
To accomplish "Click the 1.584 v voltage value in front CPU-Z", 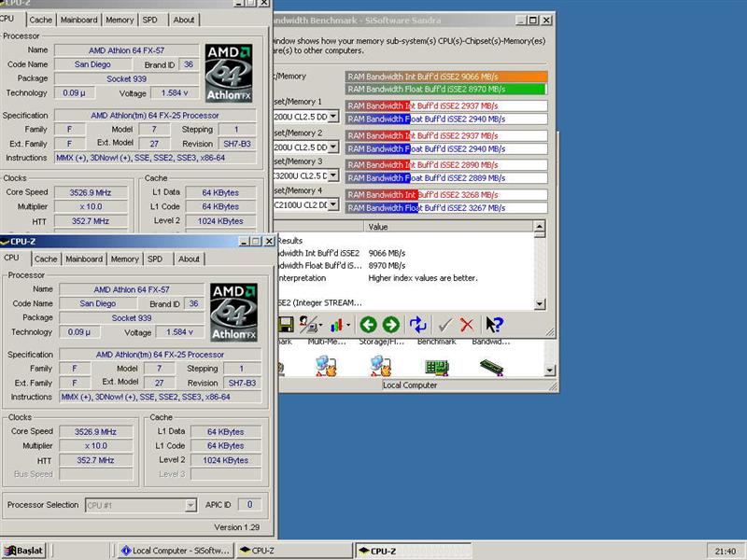I will click(179, 332).
